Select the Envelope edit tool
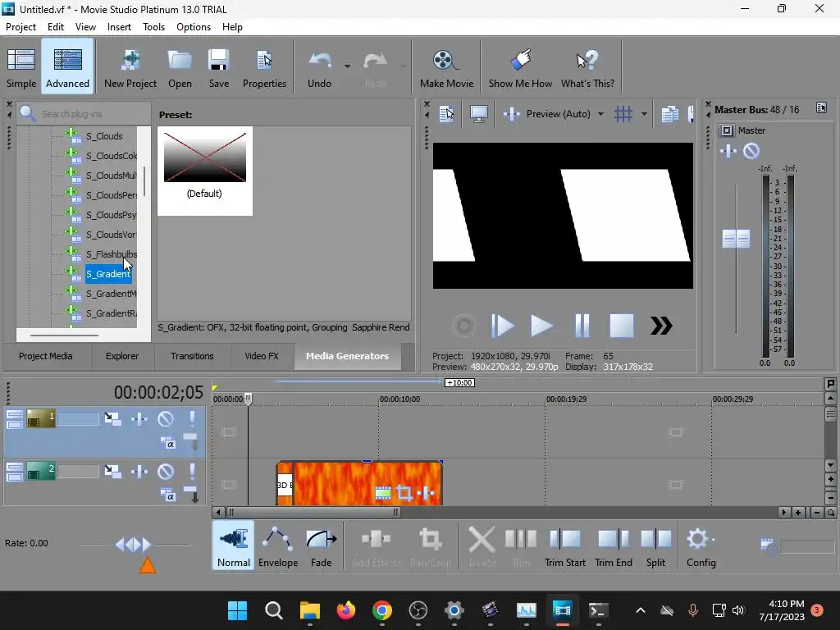Image resolution: width=840 pixels, height=630 pixels. [278, 546]
